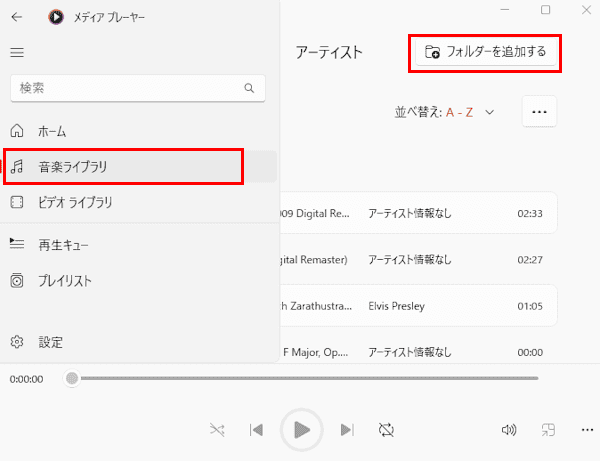Viewport: 600px width, 461px height.
Task: Toggle shuffle playback
Action: pyautogui.click(x=217, y=430)
